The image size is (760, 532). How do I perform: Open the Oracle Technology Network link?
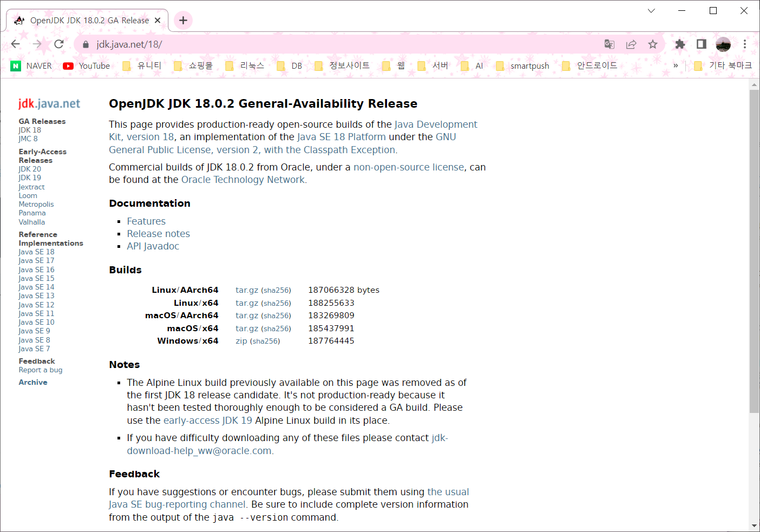click(243, 180)
